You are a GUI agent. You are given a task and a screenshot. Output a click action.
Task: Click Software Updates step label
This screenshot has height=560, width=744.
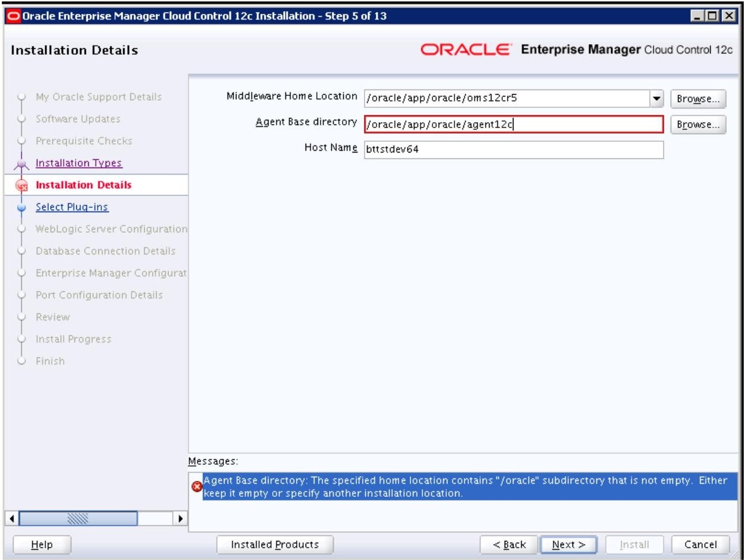click(x=78, y=119)
